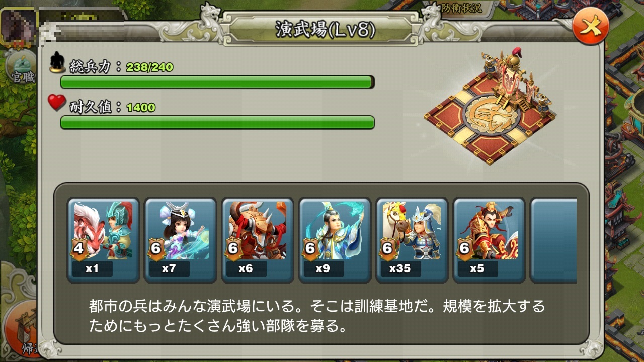The height and width of the screenshot is (362, 644).
Task: Select the white horse cavalry unit x35
Action: pos(412,240)
